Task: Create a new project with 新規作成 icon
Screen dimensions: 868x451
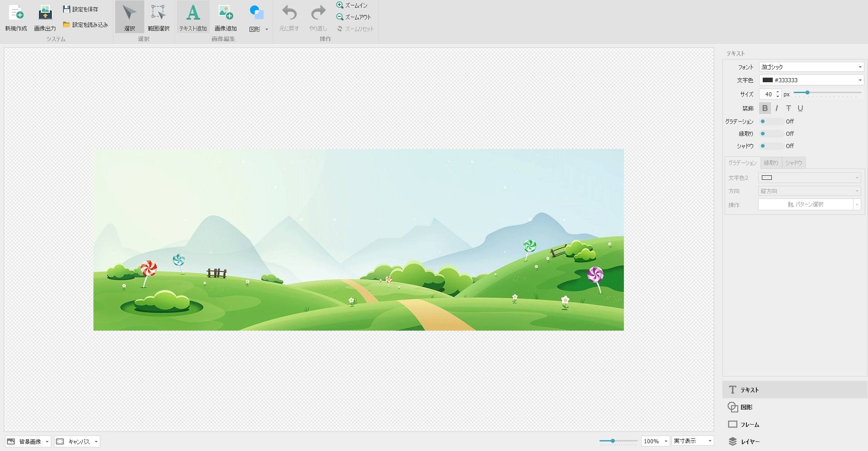Action: click(16, 18)
